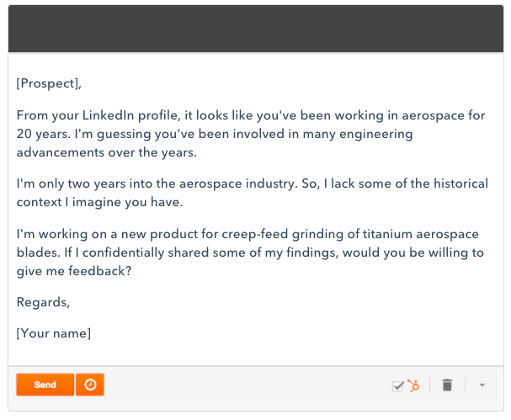Discard draft with the trash icon
Screen dimensions: 511x420
(447, 385)
